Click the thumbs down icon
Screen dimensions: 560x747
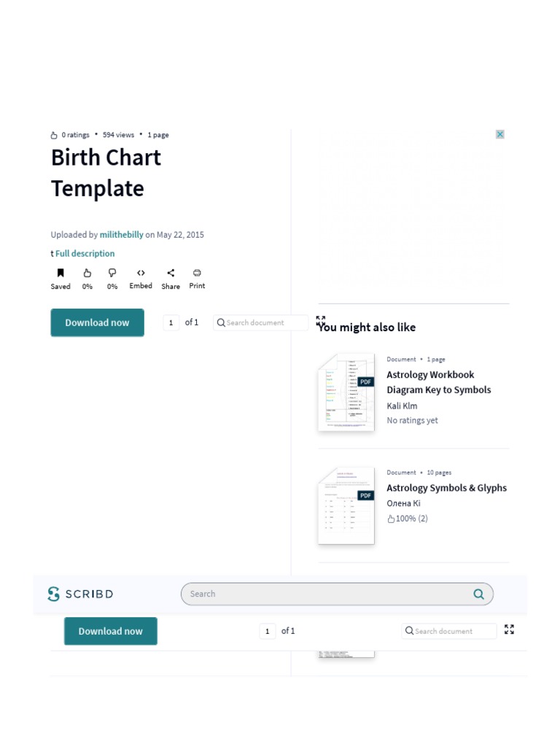pos(112,273)
